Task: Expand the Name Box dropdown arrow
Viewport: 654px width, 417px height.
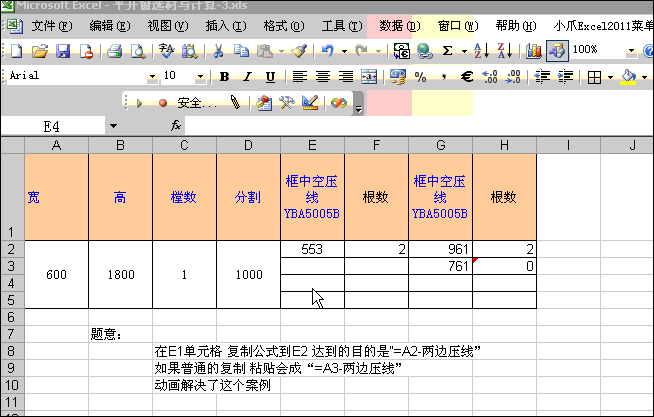Action: 113,126
